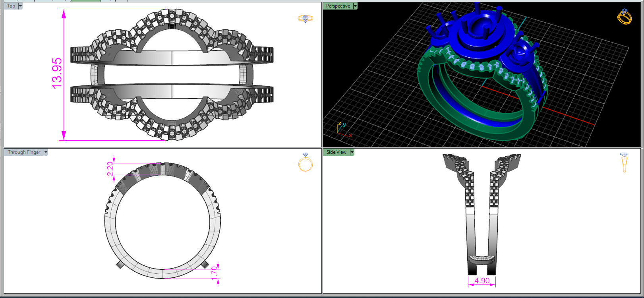Select the 4.90 dimension text

(482, 281)
